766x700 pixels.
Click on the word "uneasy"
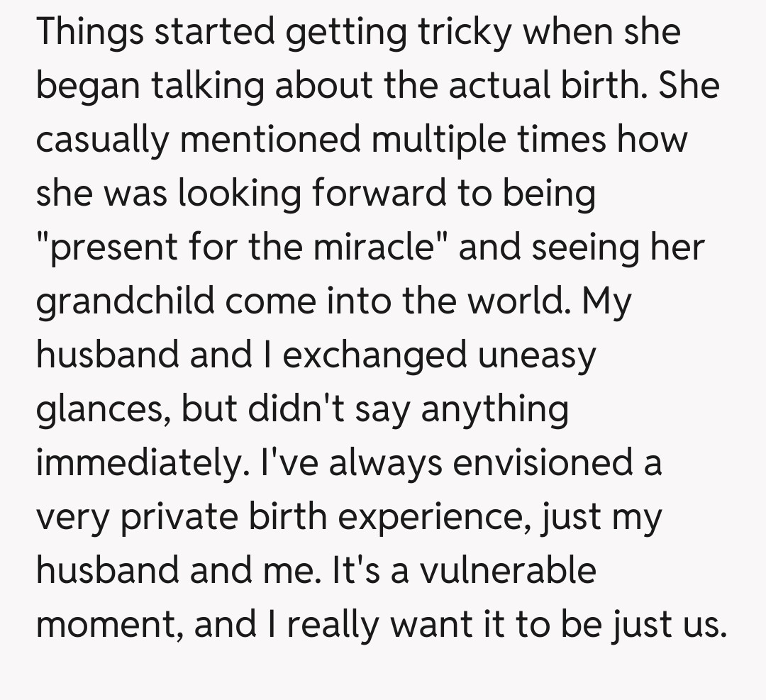click(536, 356)
